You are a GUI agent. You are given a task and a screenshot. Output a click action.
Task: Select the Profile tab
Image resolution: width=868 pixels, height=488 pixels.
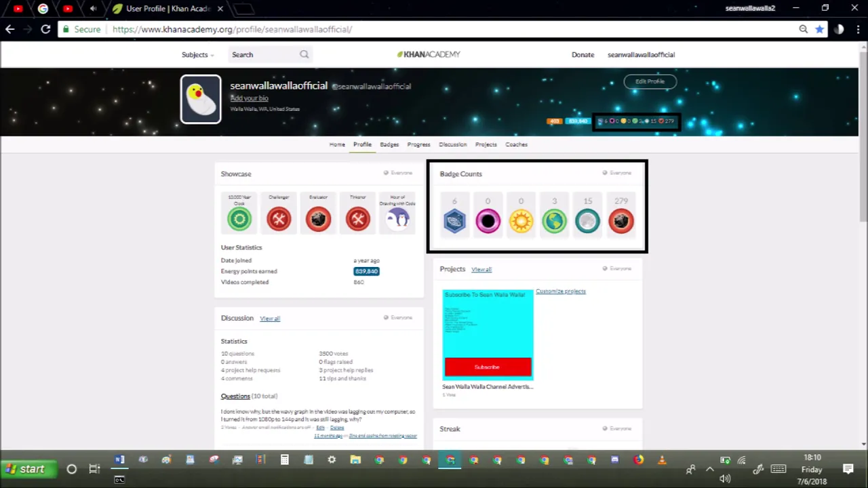coord(362,144)
